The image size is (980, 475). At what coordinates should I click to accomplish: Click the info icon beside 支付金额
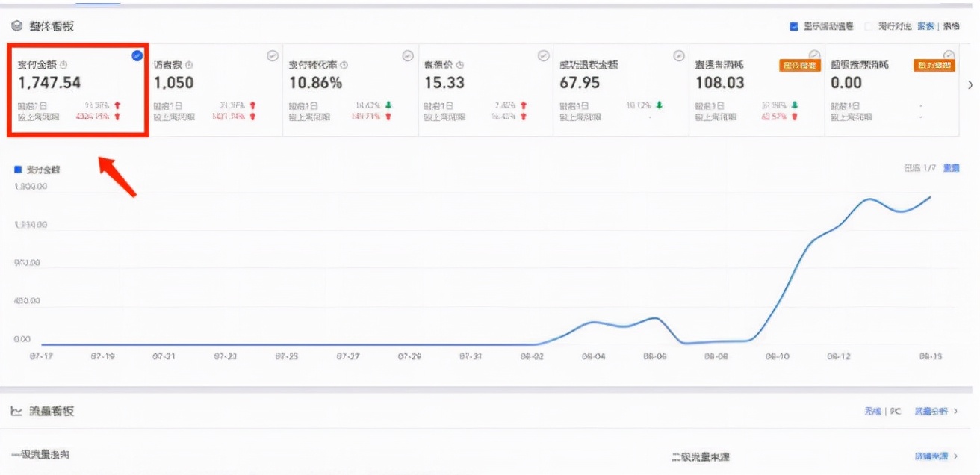(63, 65)
